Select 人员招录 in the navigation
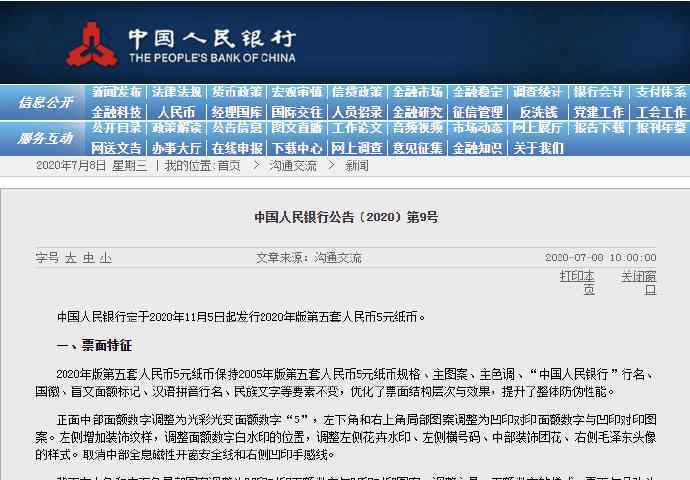Screen dimensions: 690x480 coord(357,112)
